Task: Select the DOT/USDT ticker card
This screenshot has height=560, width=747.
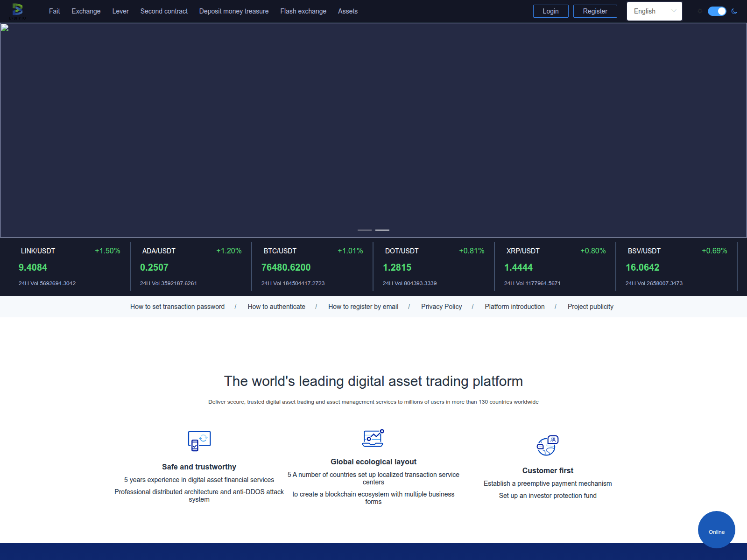Action: tap(434, 266)
